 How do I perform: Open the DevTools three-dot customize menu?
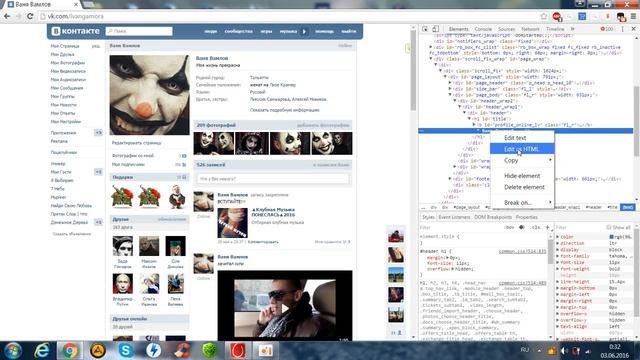622,29
